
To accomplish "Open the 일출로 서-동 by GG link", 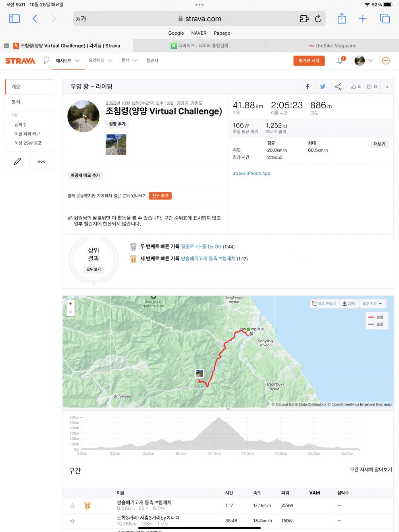I will click(201, 246).
